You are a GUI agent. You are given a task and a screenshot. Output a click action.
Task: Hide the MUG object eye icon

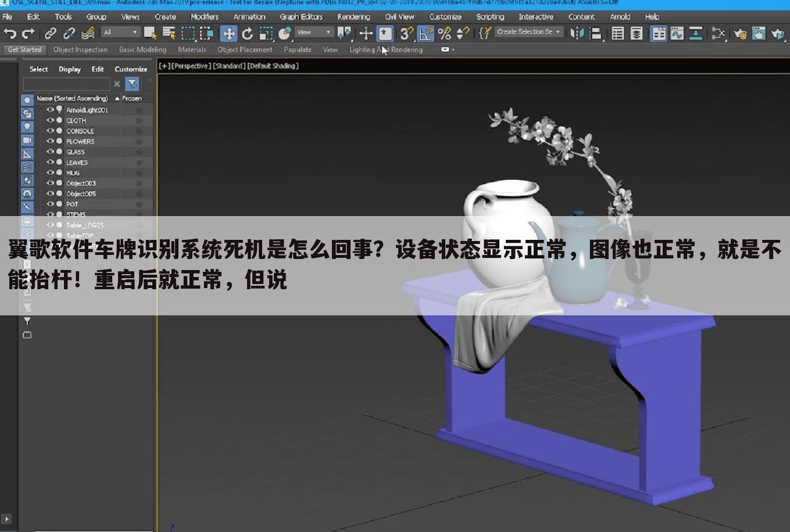pos(50,172)
